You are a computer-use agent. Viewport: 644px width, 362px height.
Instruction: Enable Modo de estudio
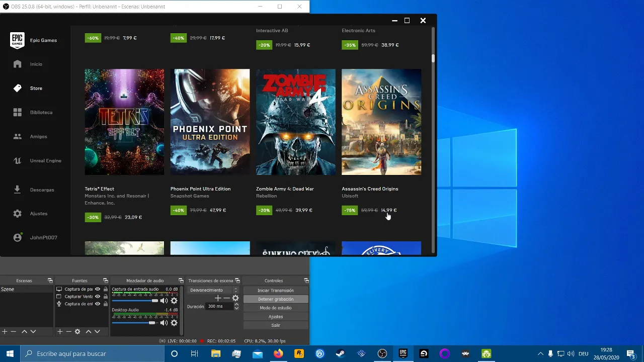276,308
